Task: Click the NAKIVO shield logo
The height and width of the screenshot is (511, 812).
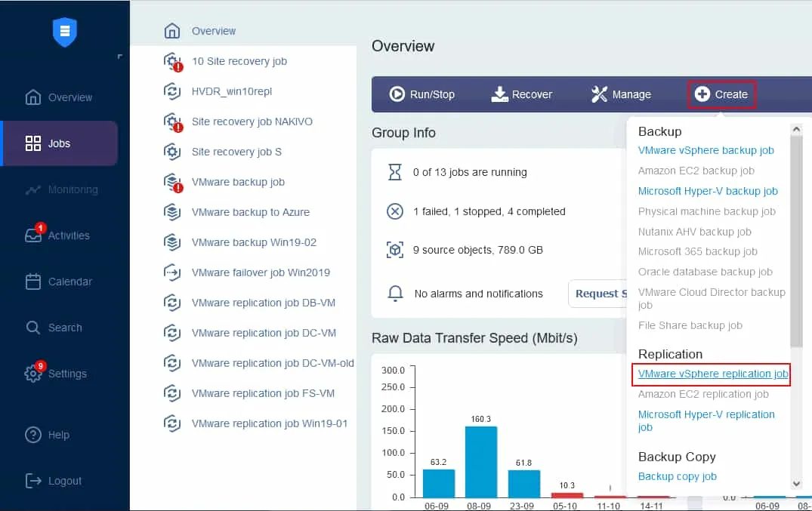Action: 64,32
